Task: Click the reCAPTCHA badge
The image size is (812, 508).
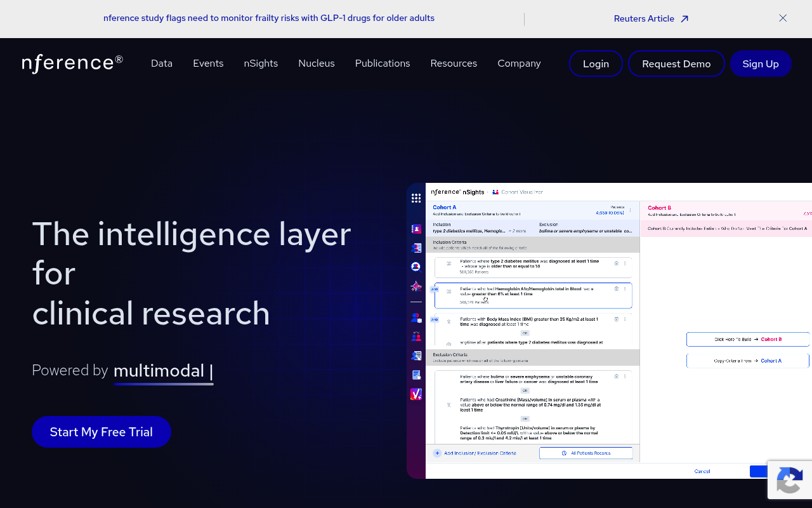Action: pyautogui.click(x=790, y=479)
